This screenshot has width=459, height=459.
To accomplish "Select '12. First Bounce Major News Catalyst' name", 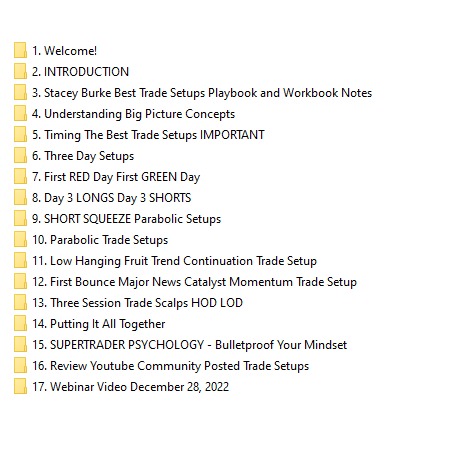I will [194, 282].
